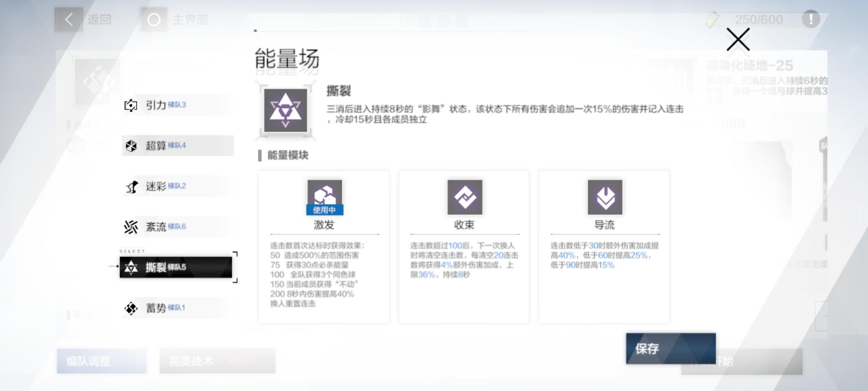868x391 pixels.
Task: Click the 撕裂 skill title text
Action: pos(339,91)
